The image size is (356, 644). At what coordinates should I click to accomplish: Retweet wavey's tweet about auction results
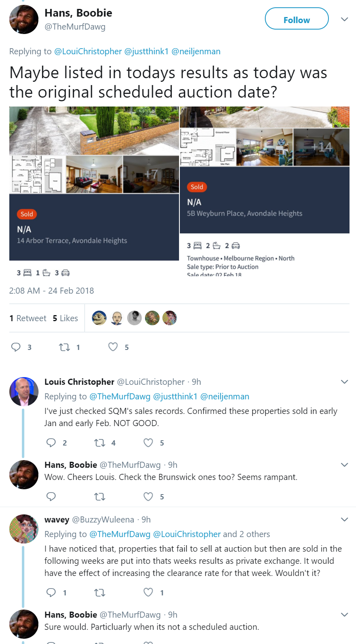click(x=100, y=593)
